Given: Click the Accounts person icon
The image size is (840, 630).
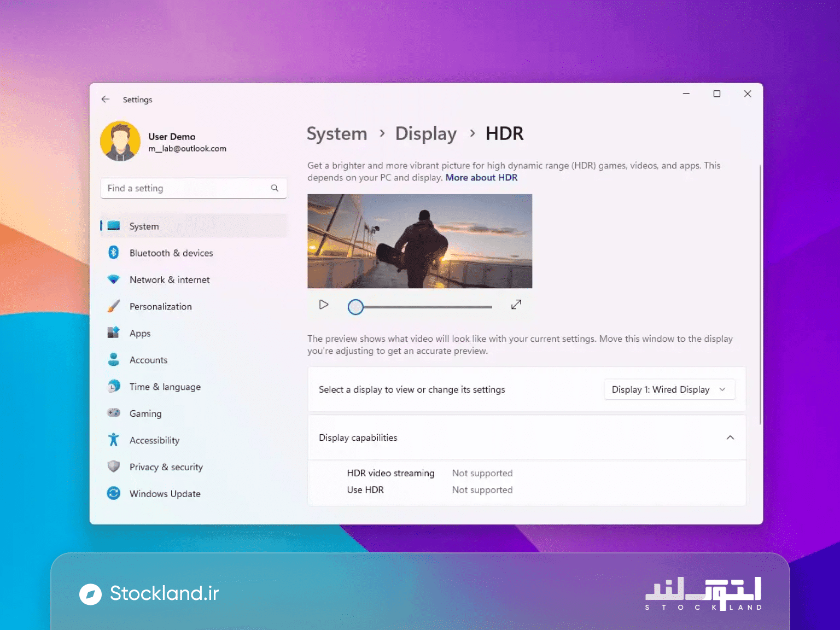Looking at the screenshot, I should pyautogui.click(x=114, y=359).
